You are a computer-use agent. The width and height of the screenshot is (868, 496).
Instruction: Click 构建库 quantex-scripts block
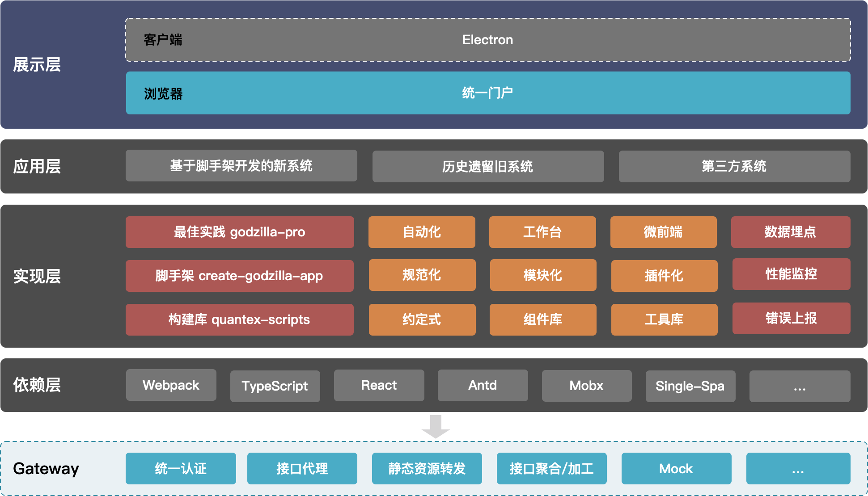[240, 319]
